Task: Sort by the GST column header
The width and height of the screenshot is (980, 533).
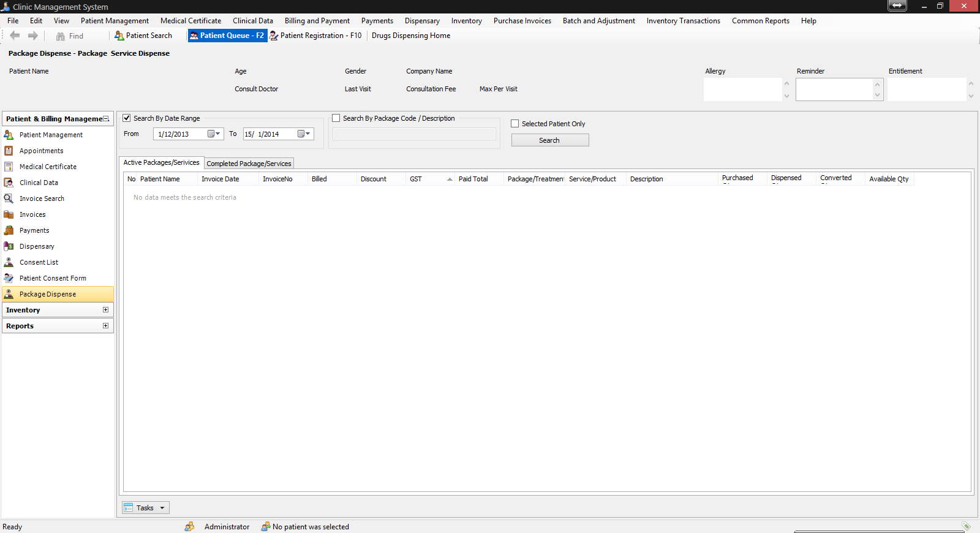Action: tap(430, 179)
